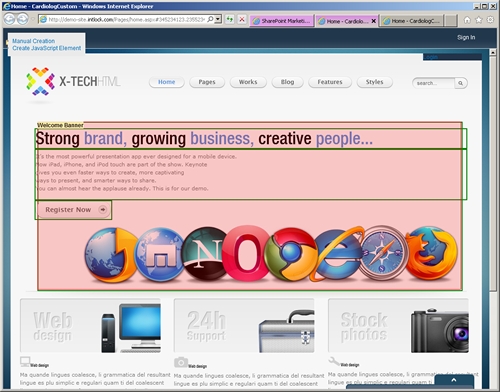
Task: Click the Register Now button
Action: click(x=73, y=210)
